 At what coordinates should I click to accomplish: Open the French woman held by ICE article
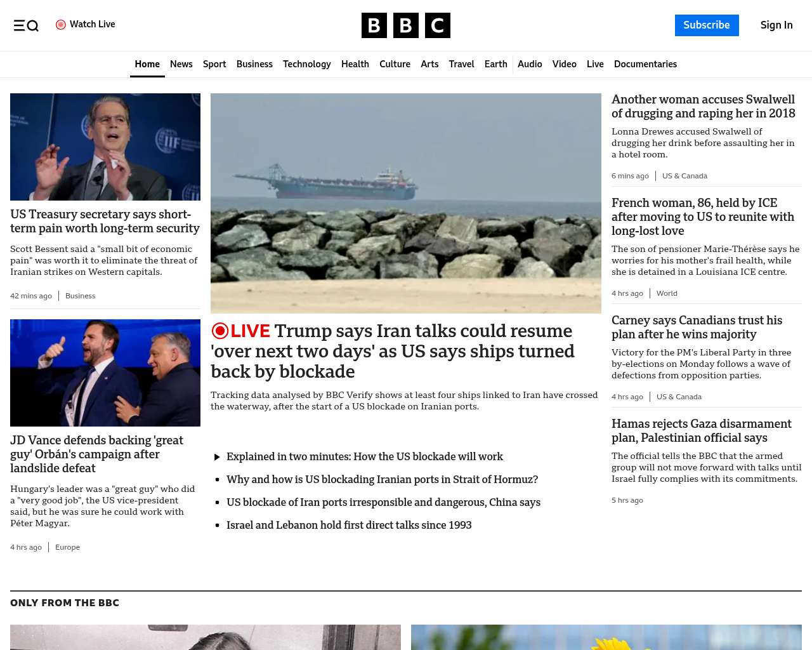[x=702, y=216]
